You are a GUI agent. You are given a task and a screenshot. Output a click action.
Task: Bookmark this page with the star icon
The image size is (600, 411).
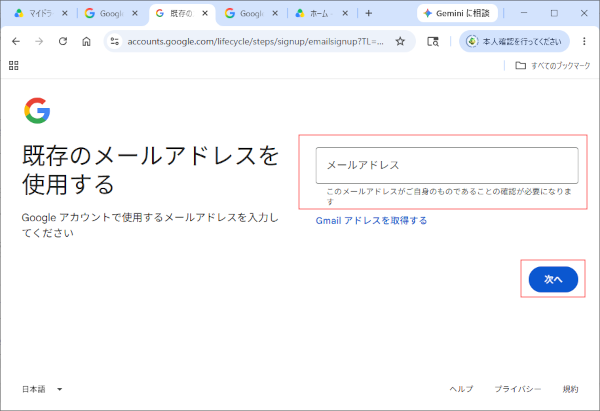[x=400, y=41]
